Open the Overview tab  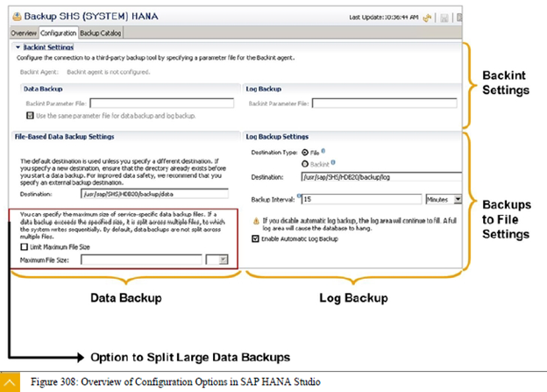coord(24,33)
